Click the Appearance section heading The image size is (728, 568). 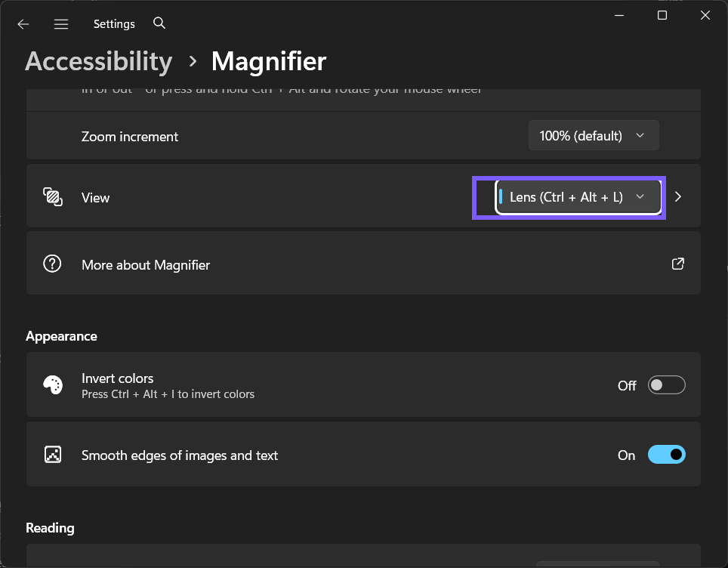click(x=61, y=336)
